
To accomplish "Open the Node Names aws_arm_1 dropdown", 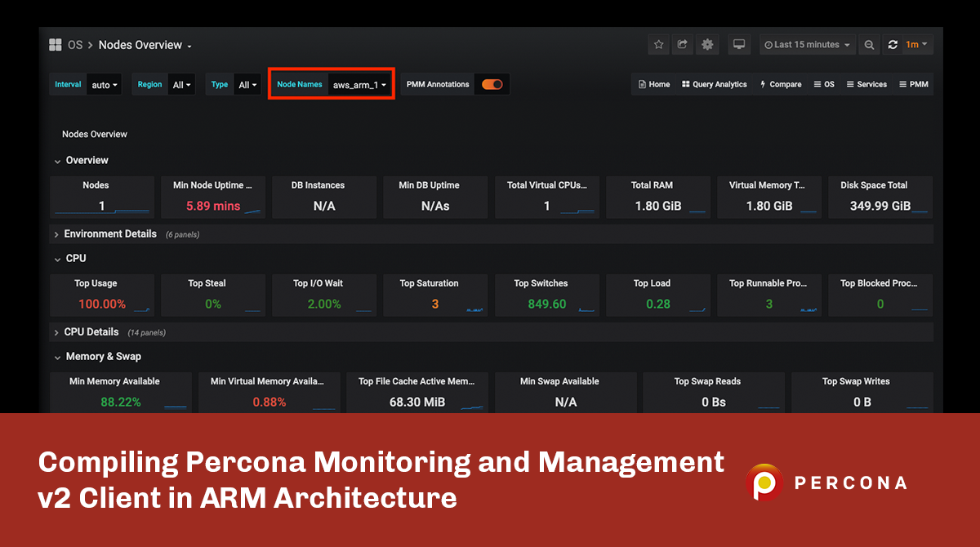I will pyautogui.click(x=359, y=85).
